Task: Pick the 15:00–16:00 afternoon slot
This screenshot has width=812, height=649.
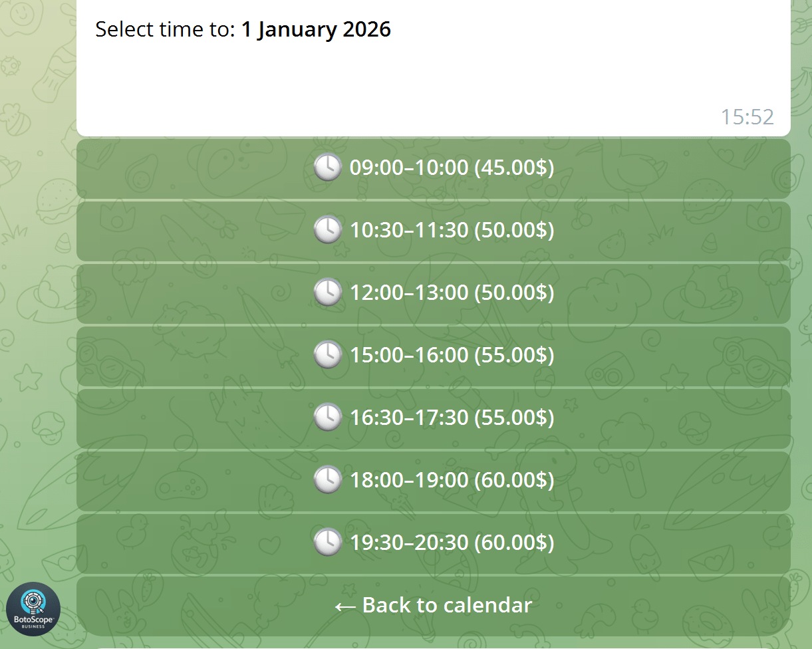Action: coord(434,355)
